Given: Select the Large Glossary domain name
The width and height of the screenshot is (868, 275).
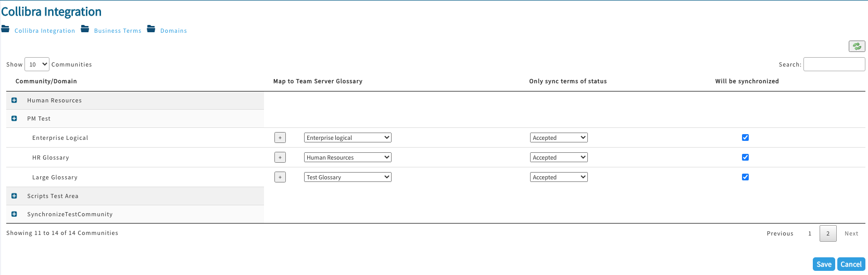Looking at the screenshot, I should click(x=55, y=177).
